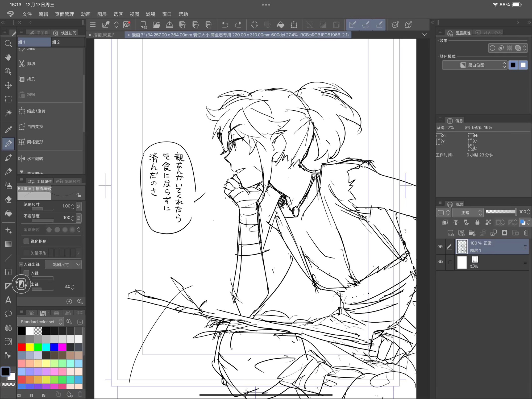Click the delete layer trash icon
This screenshot has height=399, width=532.
(526, 233)
